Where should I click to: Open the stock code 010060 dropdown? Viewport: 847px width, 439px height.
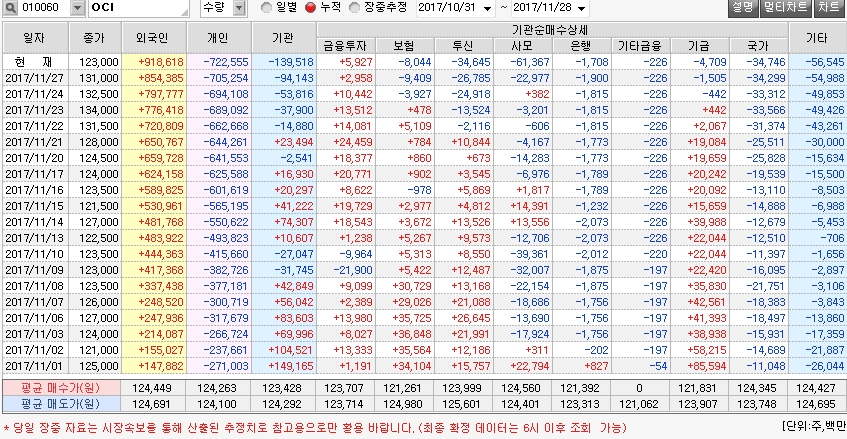click(77, 8)
